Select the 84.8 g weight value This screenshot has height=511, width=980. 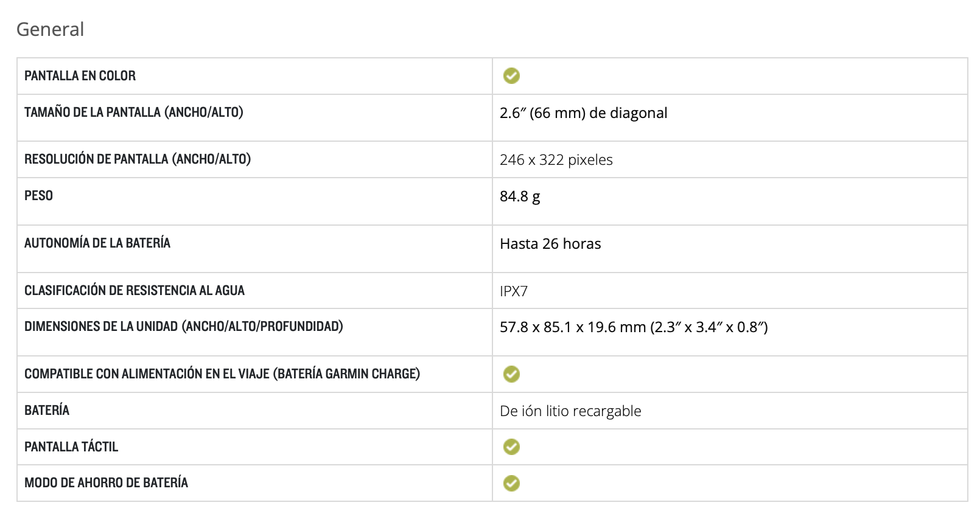[519, 196]
